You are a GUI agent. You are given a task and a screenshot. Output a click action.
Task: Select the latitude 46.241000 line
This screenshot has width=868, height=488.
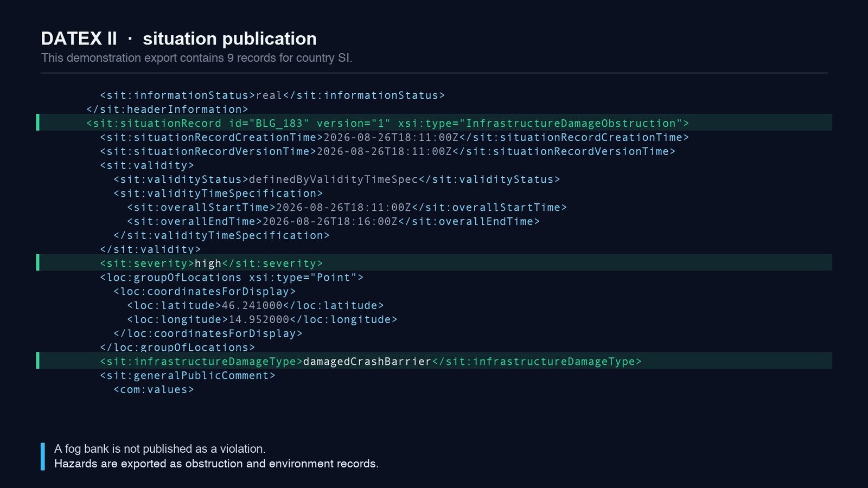[x=256, y=306]
